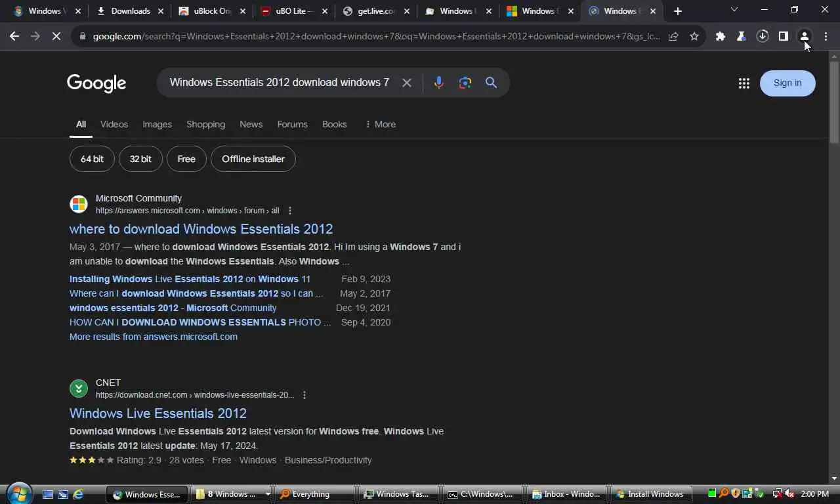The width and height of the screenshot is (840, 504).
Task: Go to the Google logo homepage
Action: click(96, 83)
